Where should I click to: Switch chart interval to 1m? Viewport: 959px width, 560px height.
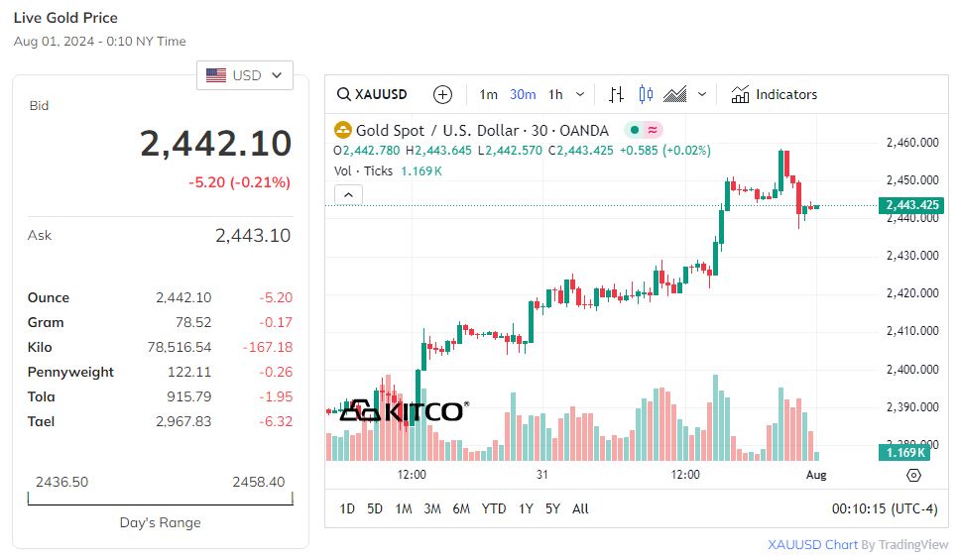coord(488,95)
